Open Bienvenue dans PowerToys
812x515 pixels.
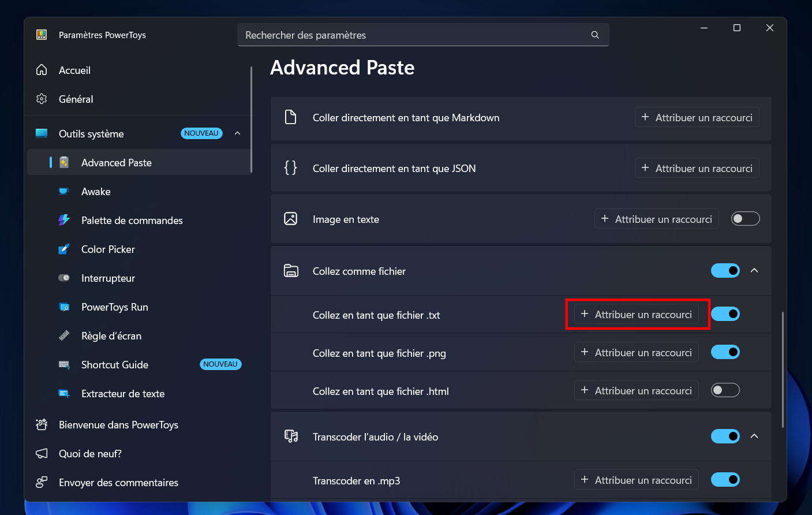pos(140,424)
